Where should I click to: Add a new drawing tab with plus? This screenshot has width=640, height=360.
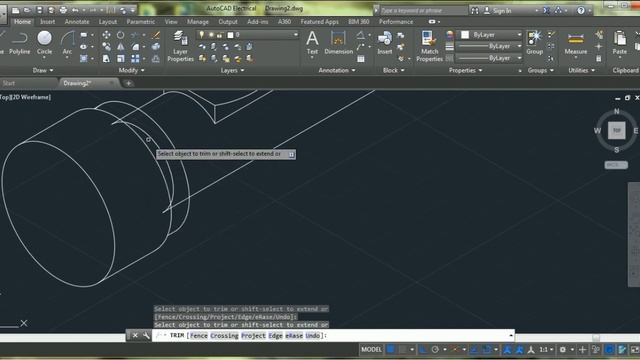(128, 83)
